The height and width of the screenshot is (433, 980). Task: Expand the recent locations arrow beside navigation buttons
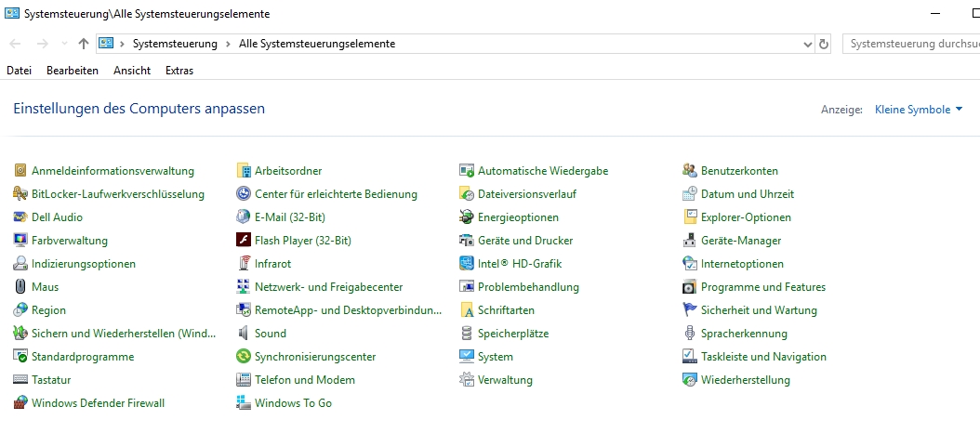[64, 44]
